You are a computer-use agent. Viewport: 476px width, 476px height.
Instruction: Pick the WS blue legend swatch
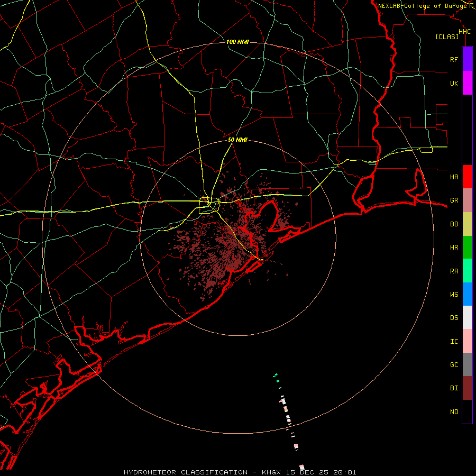pos(467,294)
